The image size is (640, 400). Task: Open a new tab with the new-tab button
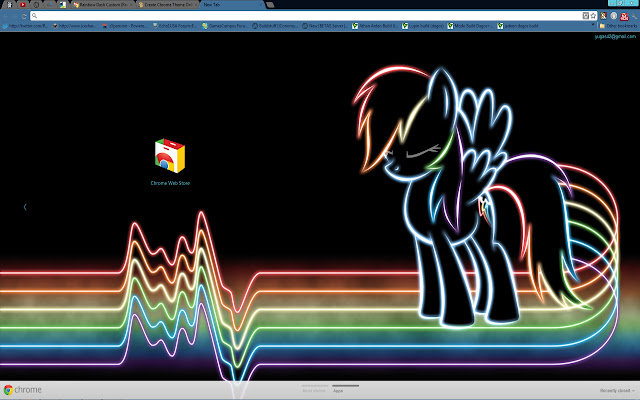click(x=270, y=5)
